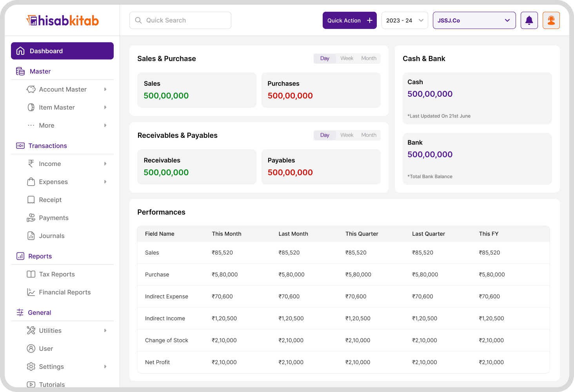Open the Dashboard menu item

tap(62, 51)
